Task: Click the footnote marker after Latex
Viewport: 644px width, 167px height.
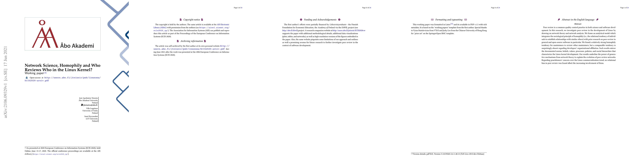Action: click(452, 24)
